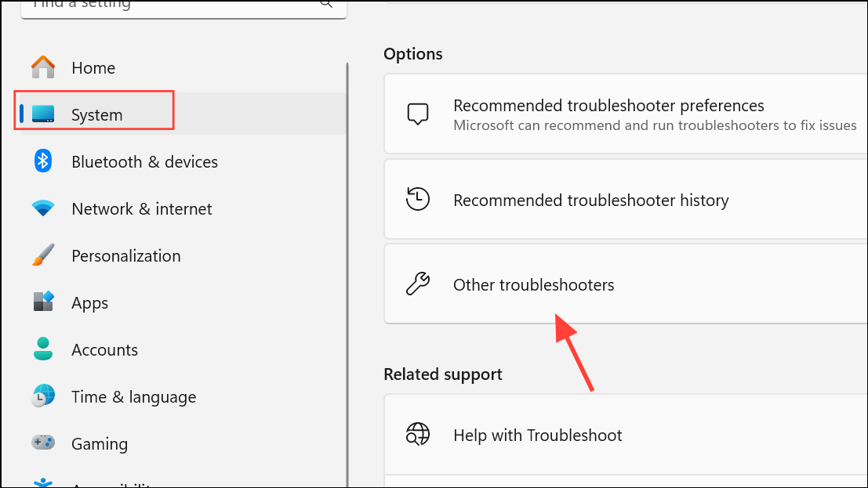Open Bluetooth & devices settings
The image size is (868, 488).
coord(144,162)
